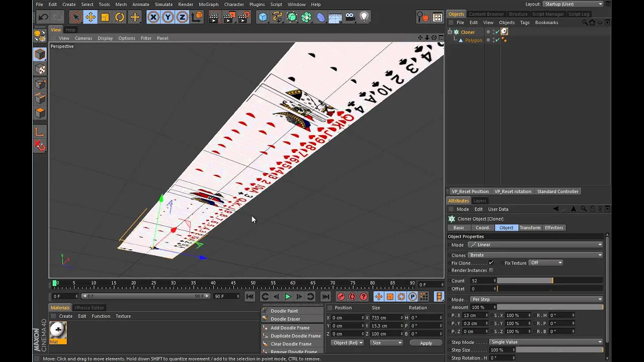
Task: Adjust the Amount slider bar
Action: coord(549,307)
